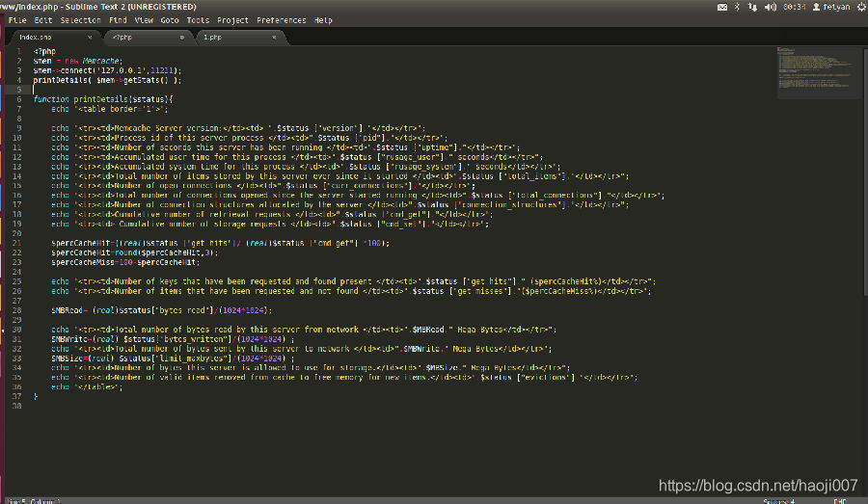
Task: Click the 'Total number of items stored' line
Action: (x=339, y=176)
